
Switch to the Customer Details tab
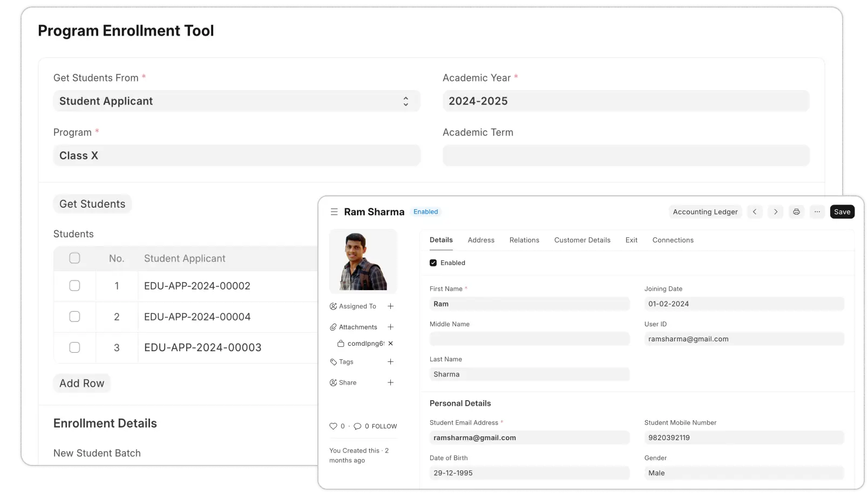click(x=582, y=240)
